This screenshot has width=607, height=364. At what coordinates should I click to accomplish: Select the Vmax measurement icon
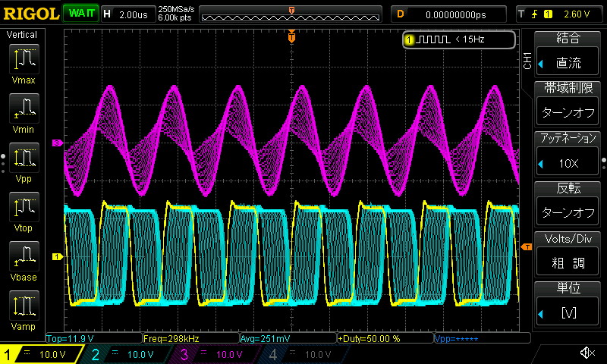point(24,59)
